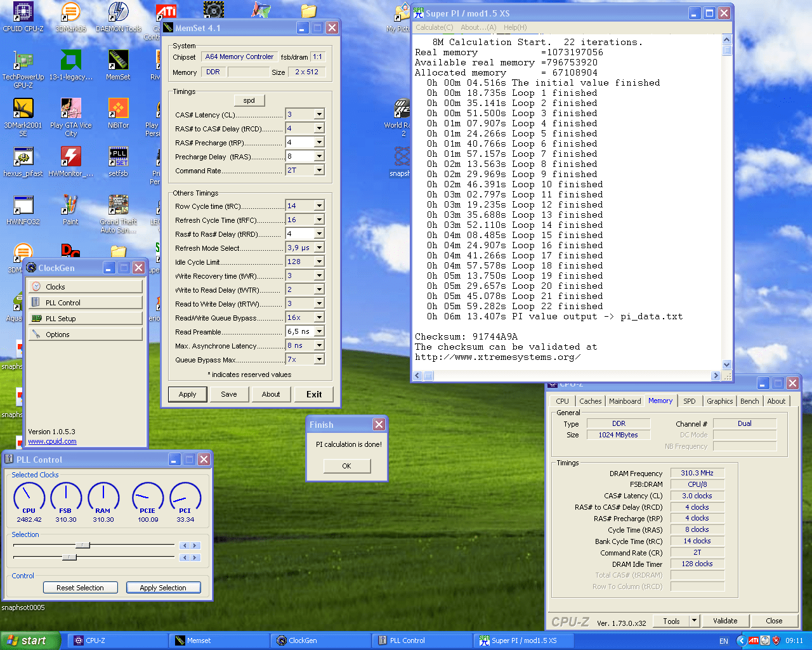Screen dimensions: 812x650
Task: Open Queue Bypass Max dropdown
Action: [x=319, y=359]
